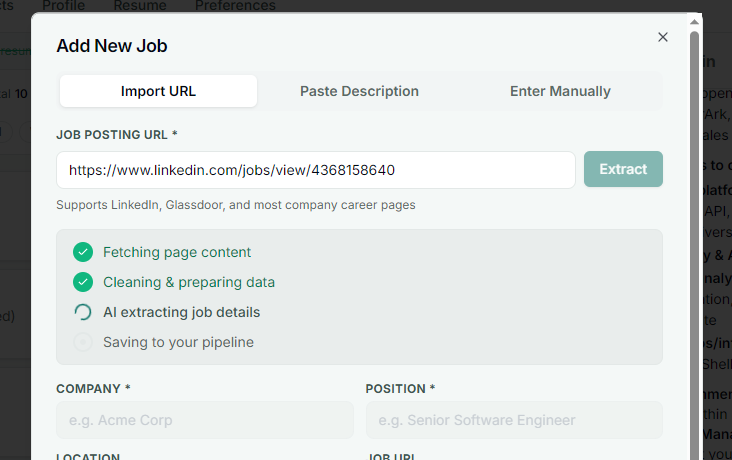Click the 'Fetching page content' step text
Image resolution: width=732 pixels, height=460 pixels.
[x=177, y=252]
